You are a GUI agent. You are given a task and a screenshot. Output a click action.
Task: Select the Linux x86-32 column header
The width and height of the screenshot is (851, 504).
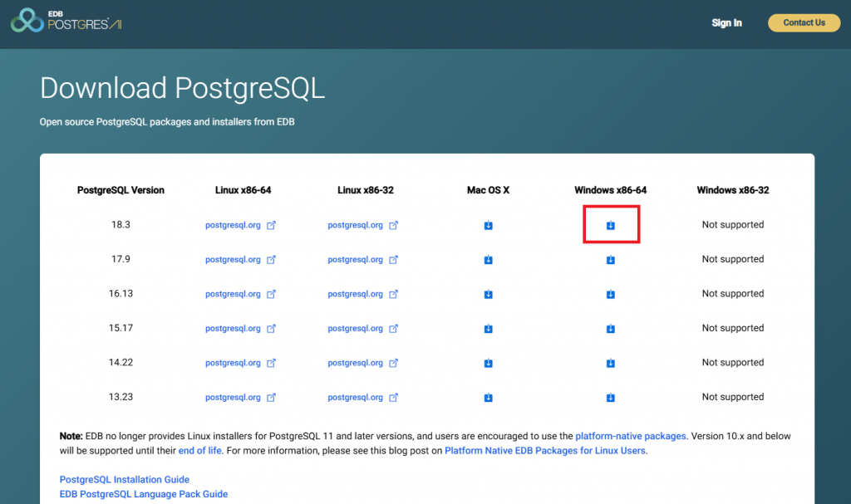click(x=366, y=190)
